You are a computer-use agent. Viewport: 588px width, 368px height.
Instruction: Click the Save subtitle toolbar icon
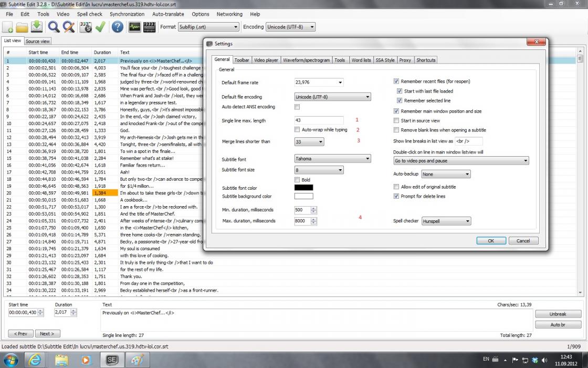(x=37, y=27)
